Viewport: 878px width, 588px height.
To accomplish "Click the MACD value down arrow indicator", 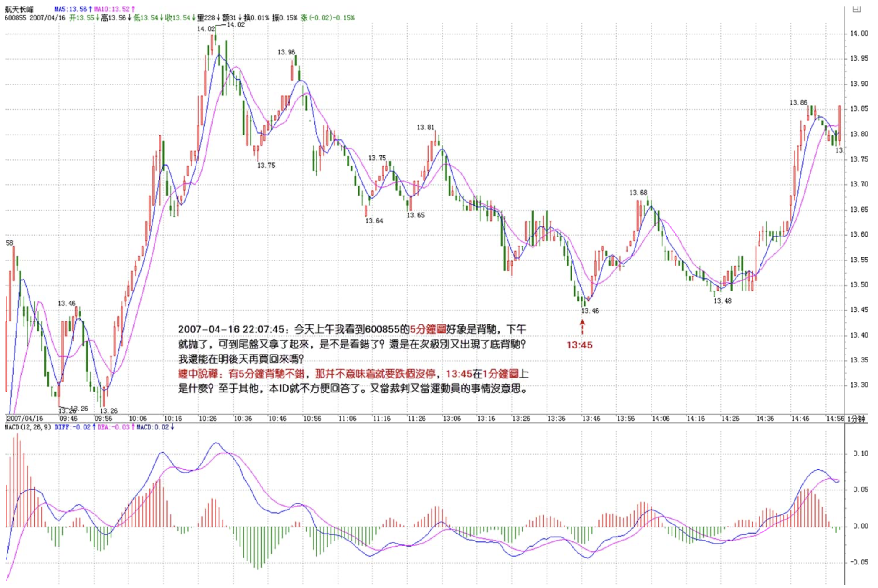I will (x=172, y=427).
